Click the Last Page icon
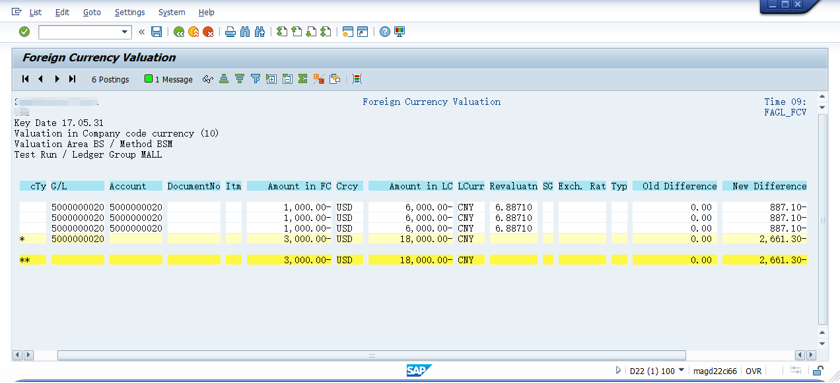The image size is (840, 383). click(x=326, y=32)
